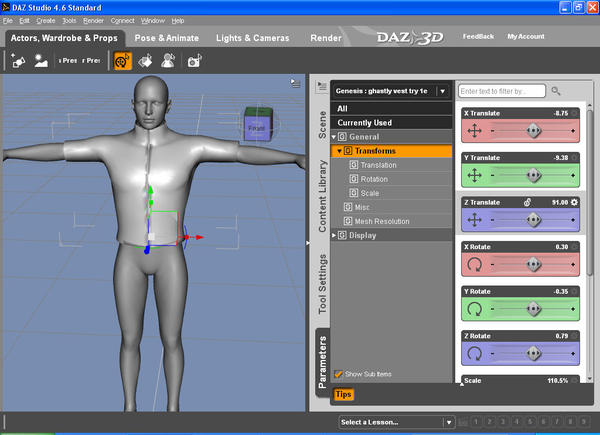Click the Z Rotate circular arrow icon
Screen dimensions: 600x435
[474, 354]
